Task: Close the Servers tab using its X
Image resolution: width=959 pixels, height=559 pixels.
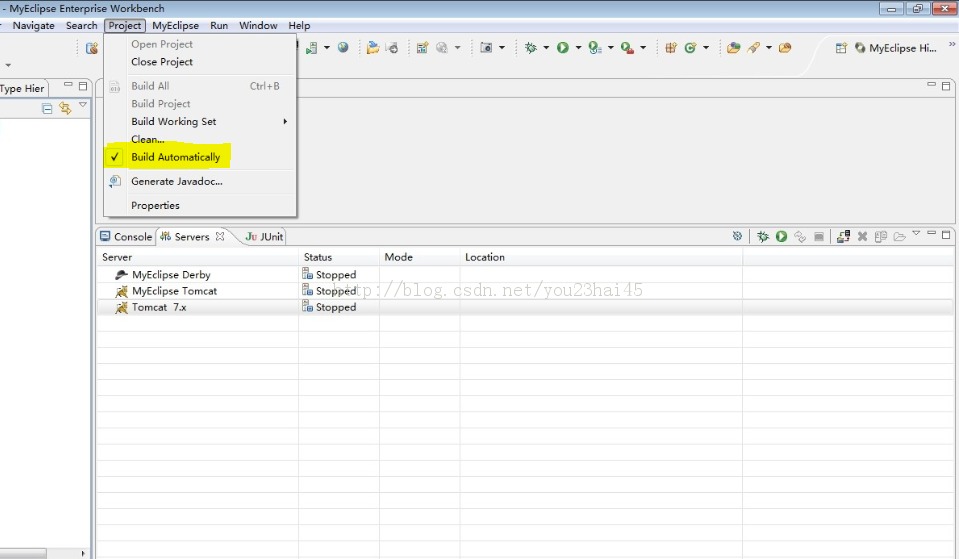Action: coord(220,237)
